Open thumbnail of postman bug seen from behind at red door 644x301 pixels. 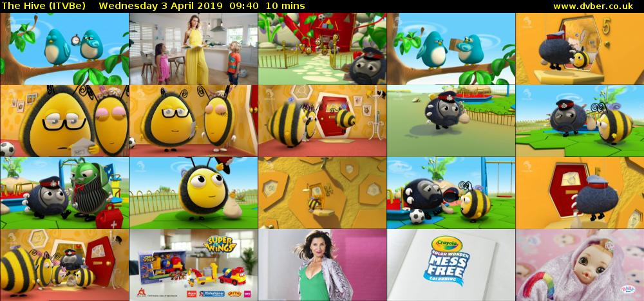point(580,193)
